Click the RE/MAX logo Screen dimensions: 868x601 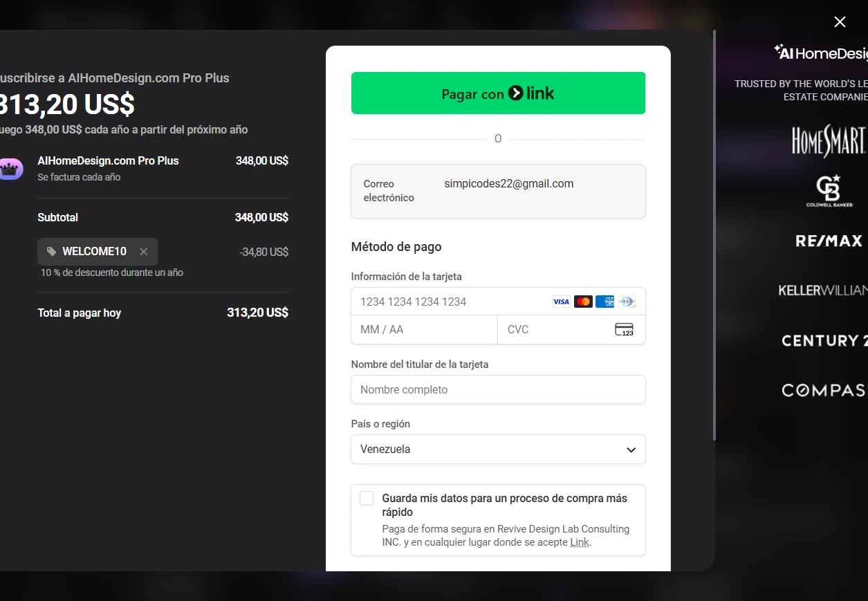point(829,241)
